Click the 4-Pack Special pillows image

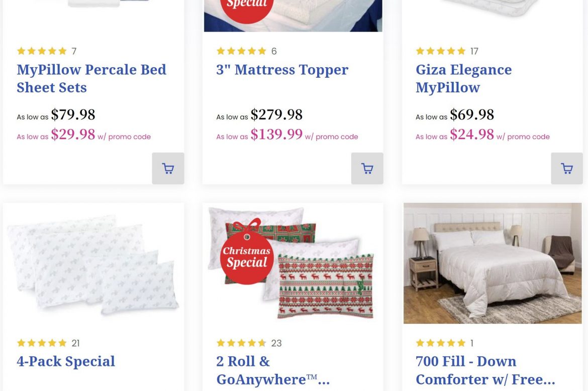click(93, 265)
